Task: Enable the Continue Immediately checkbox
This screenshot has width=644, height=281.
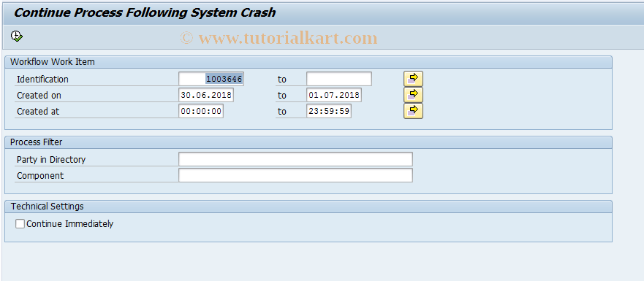Action: (20, 223)
